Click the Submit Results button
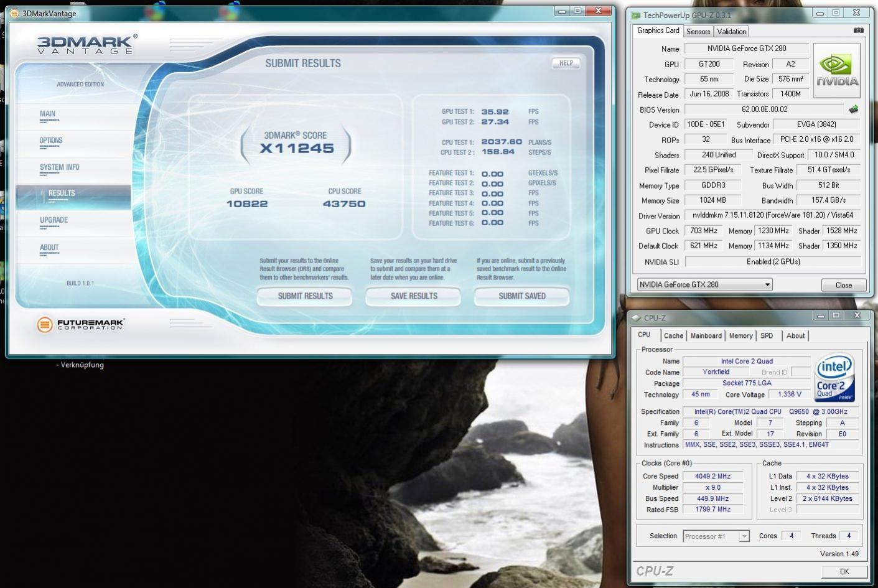This screenshot has width=878, height=588. pos(305,296)
